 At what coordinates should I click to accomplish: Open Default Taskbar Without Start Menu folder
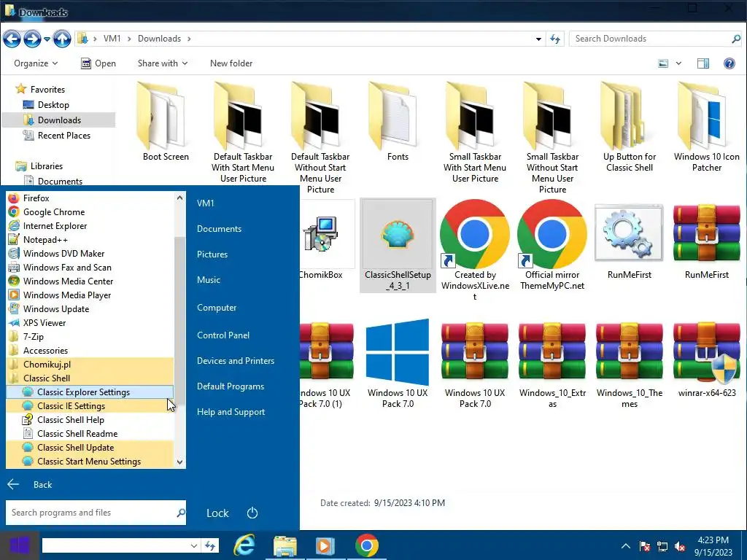point(321,138)
